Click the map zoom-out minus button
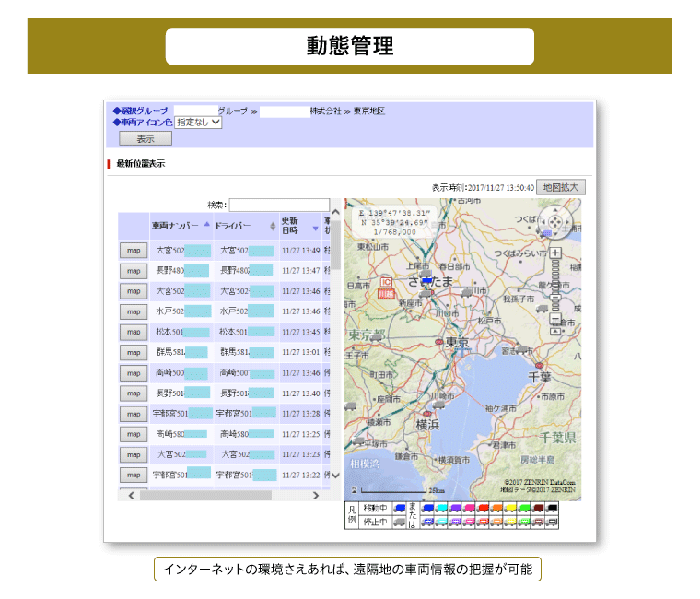700x599 pixels. [555, 319]
